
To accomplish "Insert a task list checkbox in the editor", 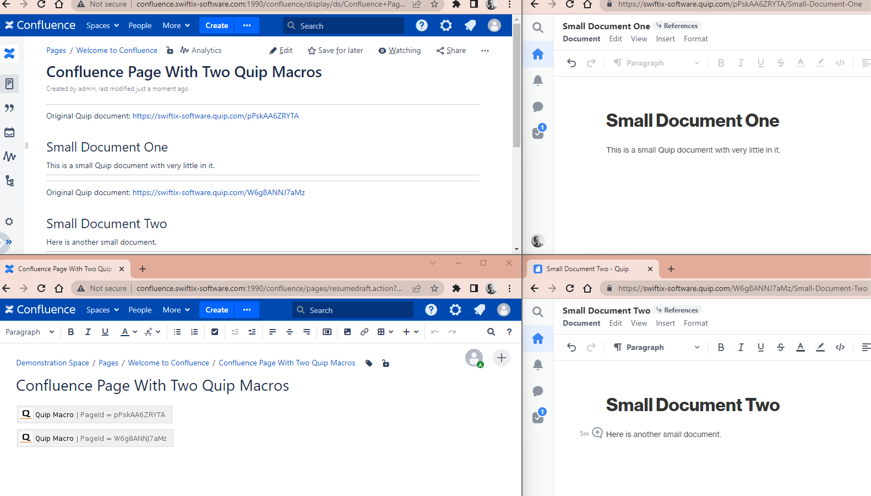I will [x=214, y=332].
